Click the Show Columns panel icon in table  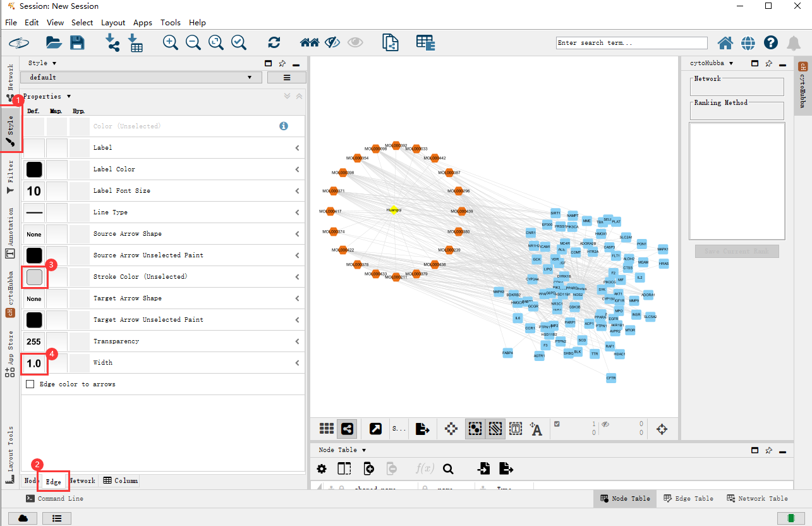(344, 468)
